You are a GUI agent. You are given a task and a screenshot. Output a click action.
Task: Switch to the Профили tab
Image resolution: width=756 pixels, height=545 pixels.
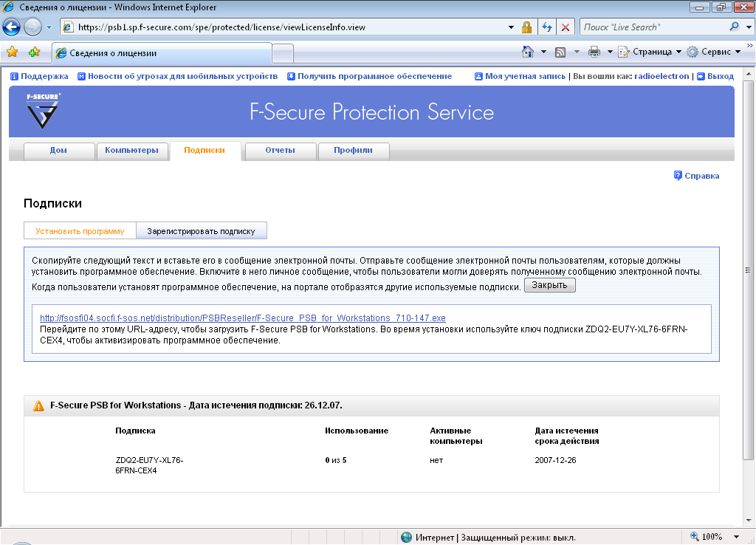pos(354,151)
